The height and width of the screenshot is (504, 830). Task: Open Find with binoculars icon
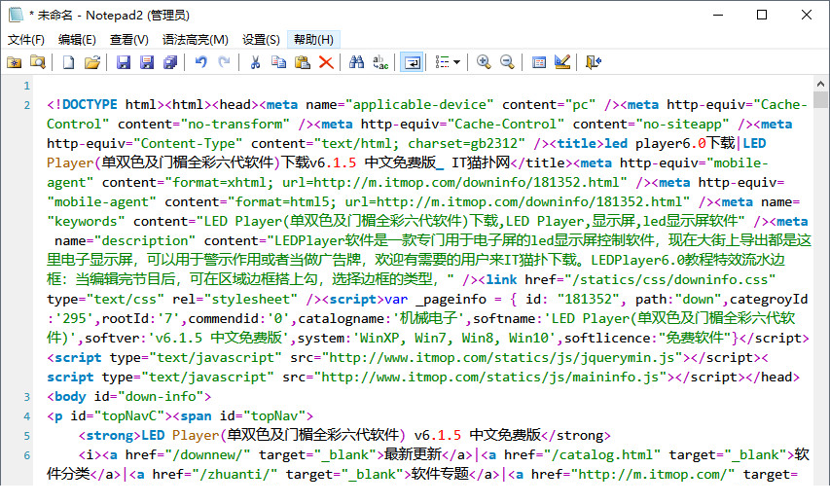pyautogui.click(x=357, y=62)
